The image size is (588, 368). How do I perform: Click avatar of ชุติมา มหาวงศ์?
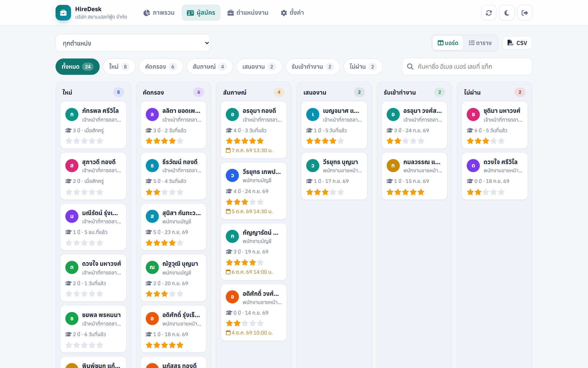click(x=473, y=114)
